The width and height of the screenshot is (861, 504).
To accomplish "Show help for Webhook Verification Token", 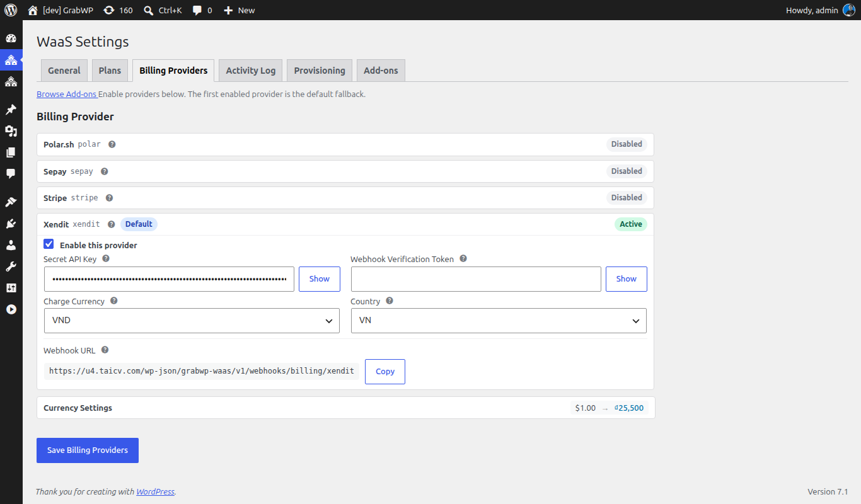I will point(463,258).
